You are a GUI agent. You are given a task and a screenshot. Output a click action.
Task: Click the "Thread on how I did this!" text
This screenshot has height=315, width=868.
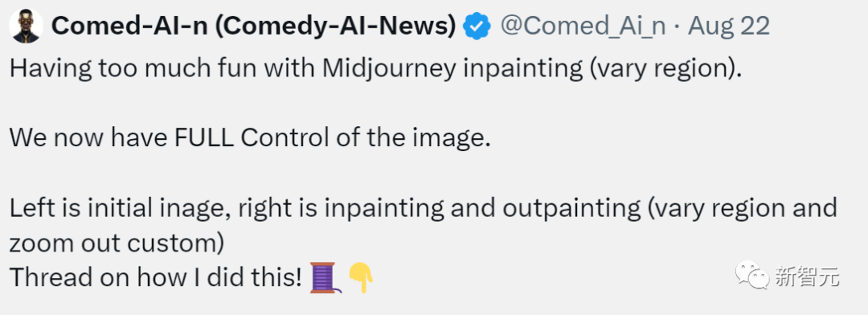coord(156,277)
